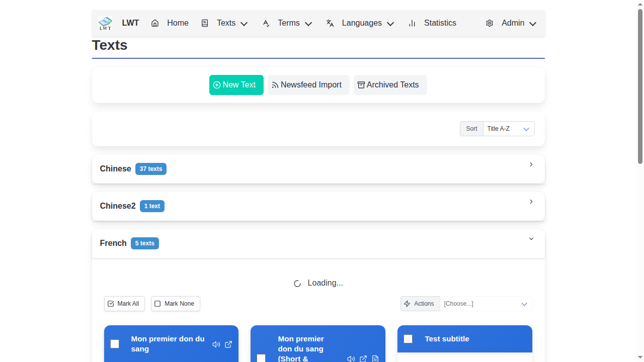
Task: Click the New Text button
Action: pos(236,85)
